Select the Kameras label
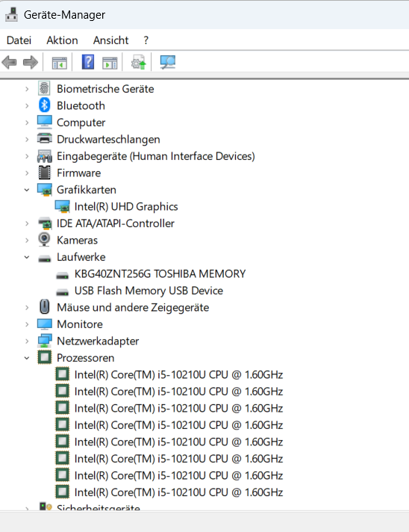The width and height of the screenshot is (409, 532). pyautogui.click(x=78, y=240)
